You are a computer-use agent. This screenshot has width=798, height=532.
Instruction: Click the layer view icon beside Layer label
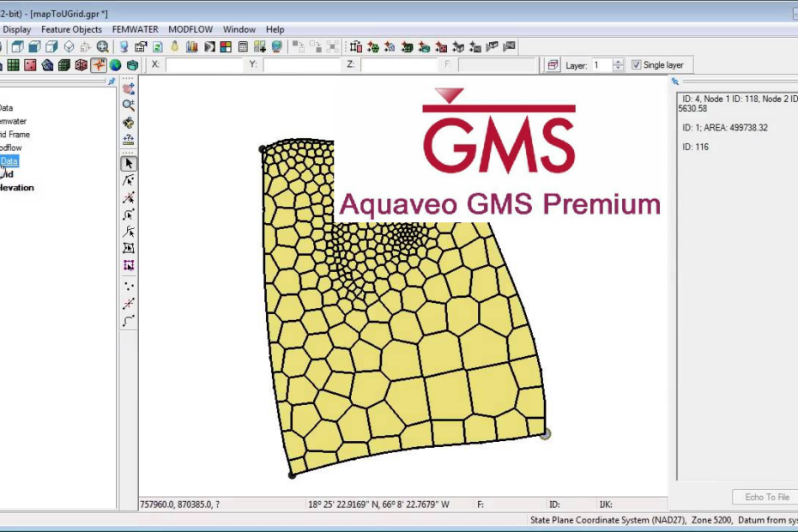click(x=553, y=65)
